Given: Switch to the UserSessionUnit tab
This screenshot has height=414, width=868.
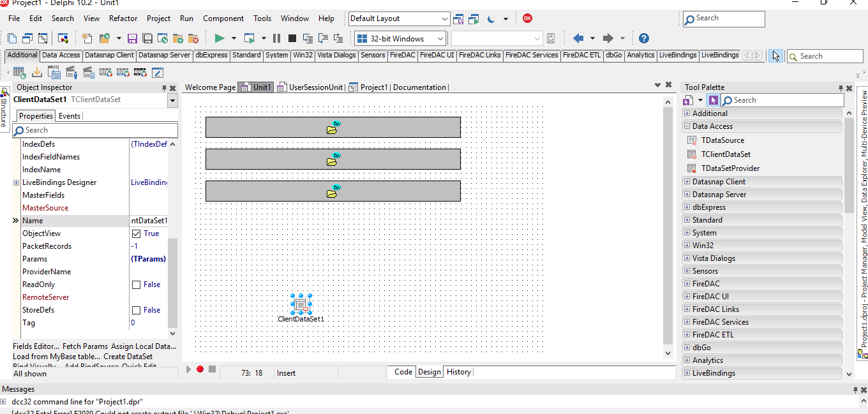Looking at the screenshot, I should (310, 87).
